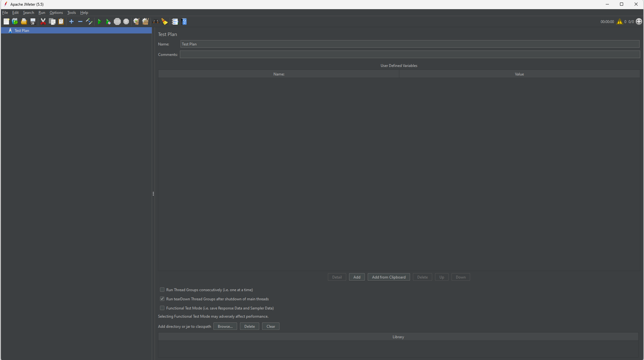Click the New test plan icon
644x360 pixels.
(x=6, y=21)
